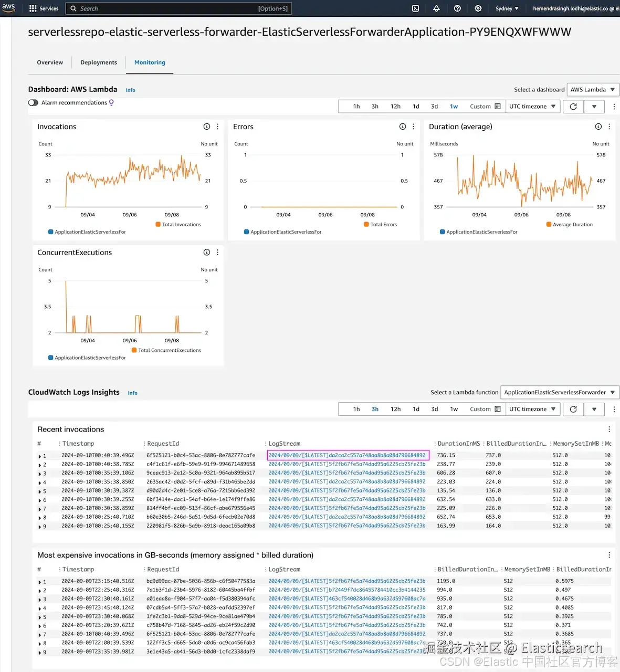Open Recent invocations widget menu
This screenshot has width=620, height=672.
click(609, 429)
